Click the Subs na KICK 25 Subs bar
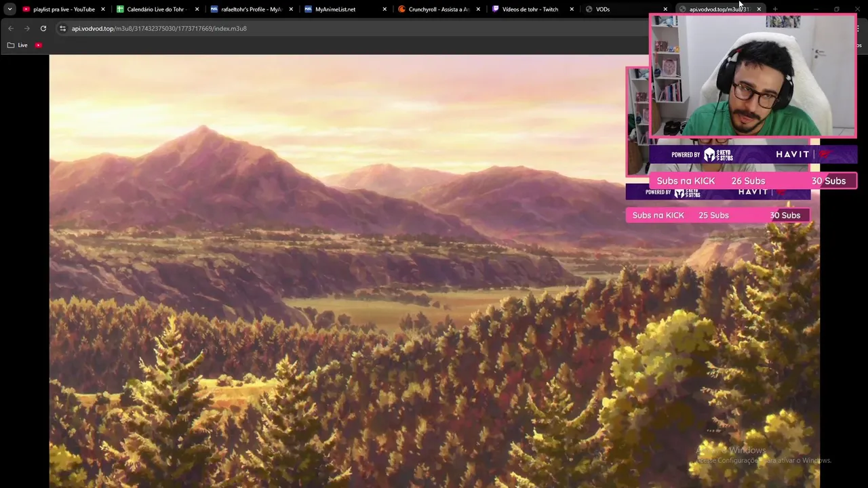Viewport: 868px width, 488px height. tap(718, 216)
